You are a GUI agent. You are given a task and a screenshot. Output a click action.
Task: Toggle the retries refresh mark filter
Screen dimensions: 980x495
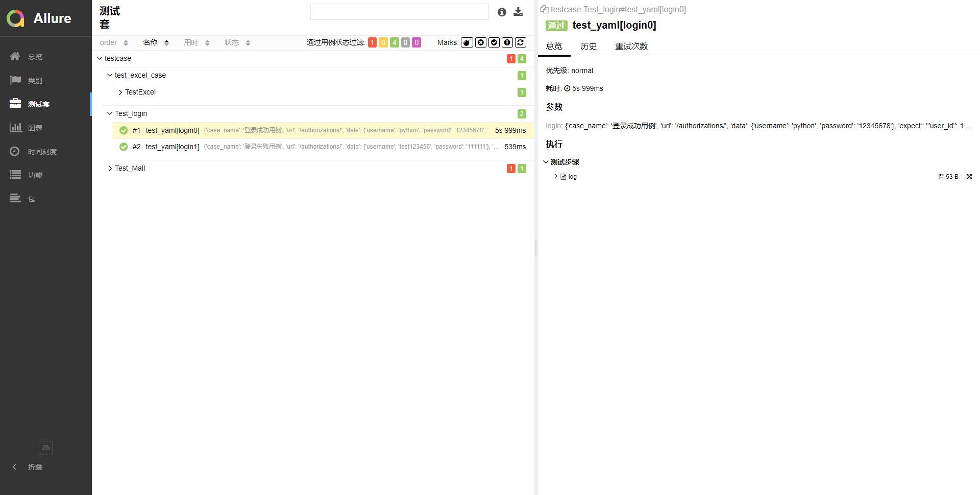tap(521, 42)
